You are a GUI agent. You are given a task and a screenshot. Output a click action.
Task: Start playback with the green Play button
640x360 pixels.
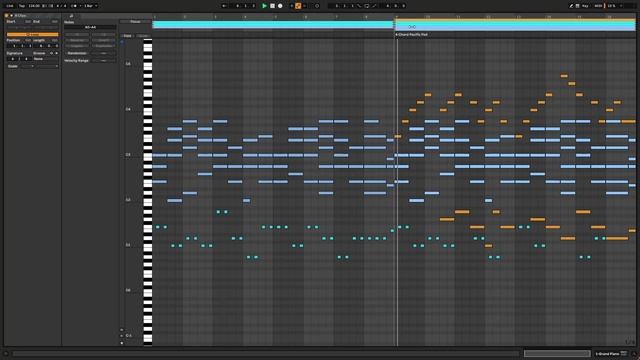click(x=264, y=6)
